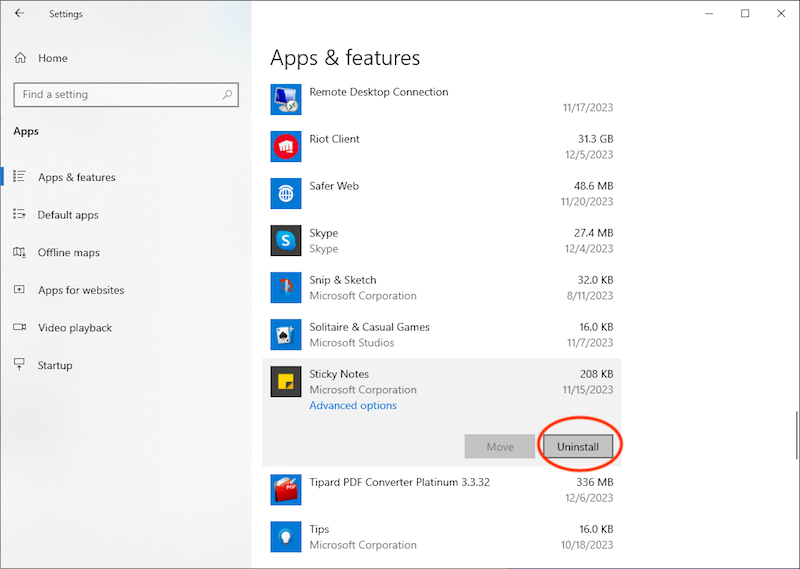This screenshot has height=569, width=800.
Task: Switch to Video playback settings
Action: tap(74, 328)
